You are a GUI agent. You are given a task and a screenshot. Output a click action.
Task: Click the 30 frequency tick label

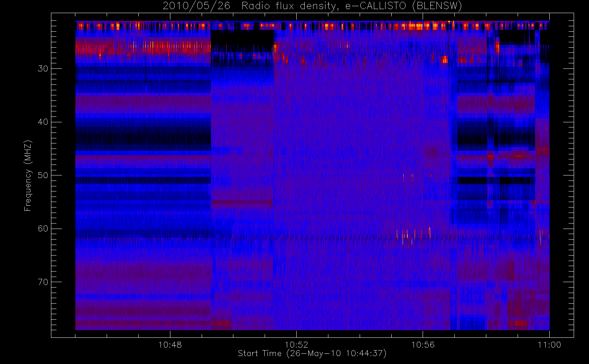(x=43, y=68)
